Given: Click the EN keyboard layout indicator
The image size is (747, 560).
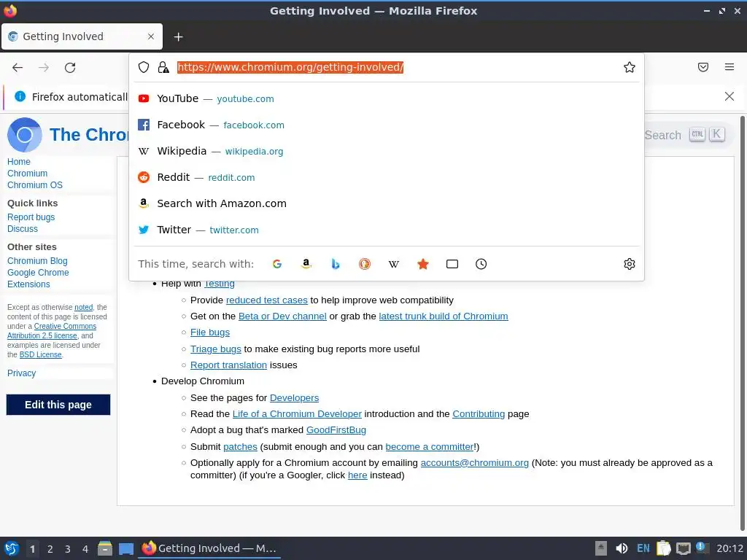Looking at the screenshot, I should [x=643, y=548].
